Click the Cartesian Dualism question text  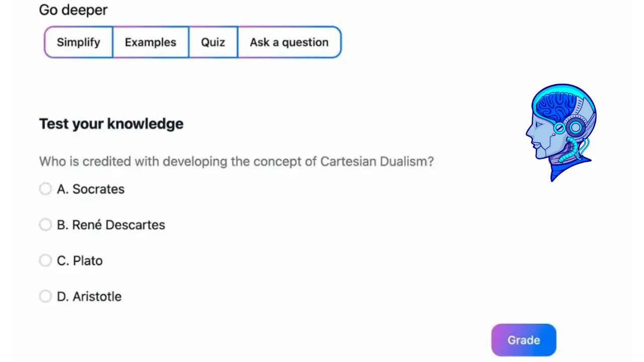236,161
